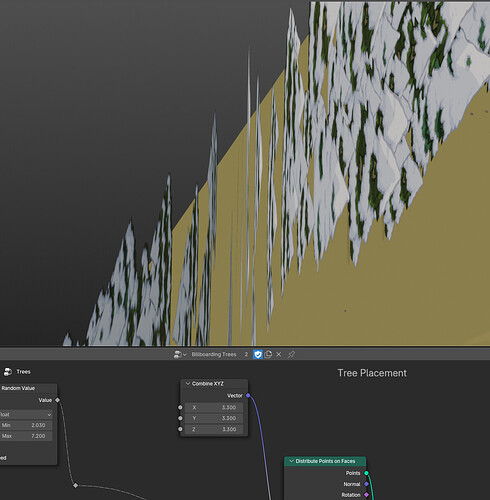Select the Tree Placement frame label

pos(372,373)
